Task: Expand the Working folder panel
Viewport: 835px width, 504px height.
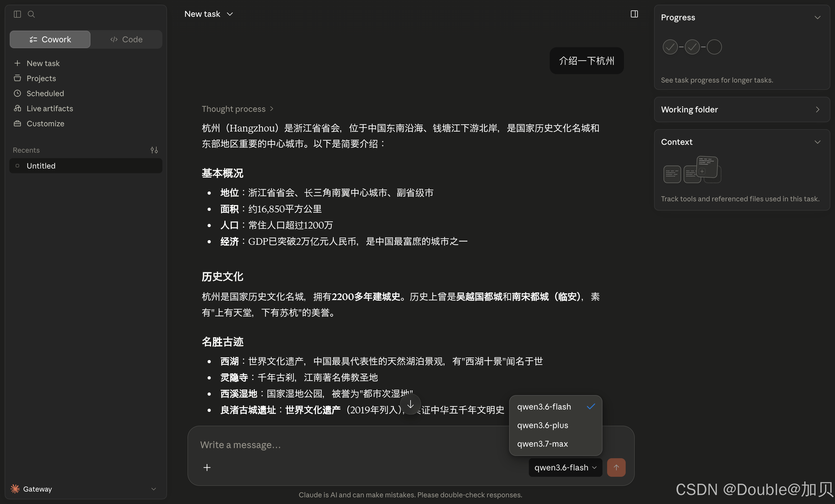Action: pyautogui.click(x=742, y=109)
